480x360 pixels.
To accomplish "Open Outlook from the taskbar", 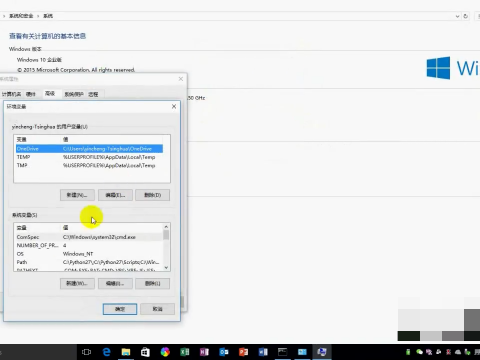I will click(x=224, y=352).
